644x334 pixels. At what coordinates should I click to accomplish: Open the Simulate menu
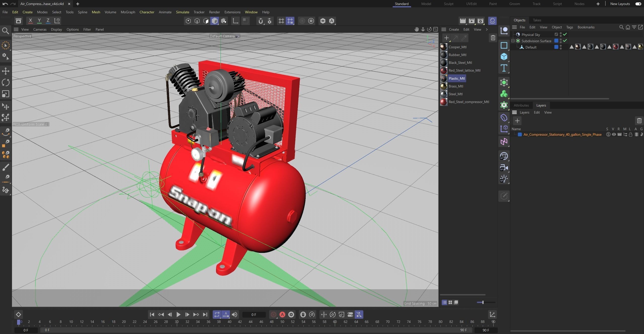[183, 12]
